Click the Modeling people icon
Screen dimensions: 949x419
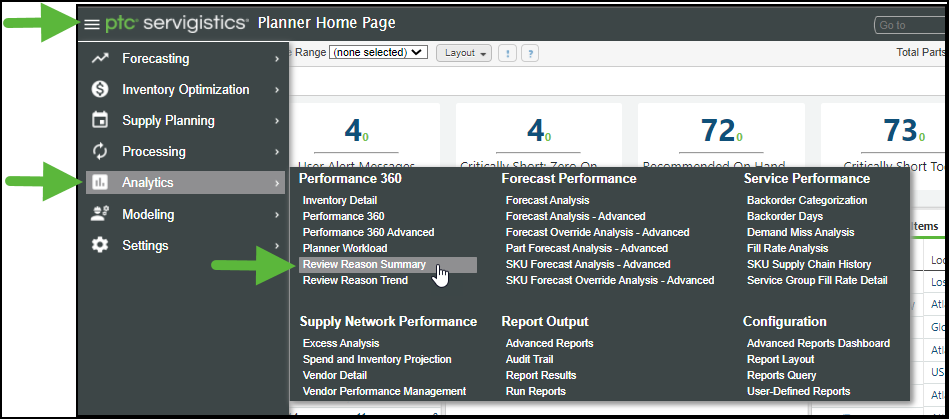click(x=100, y=214)
